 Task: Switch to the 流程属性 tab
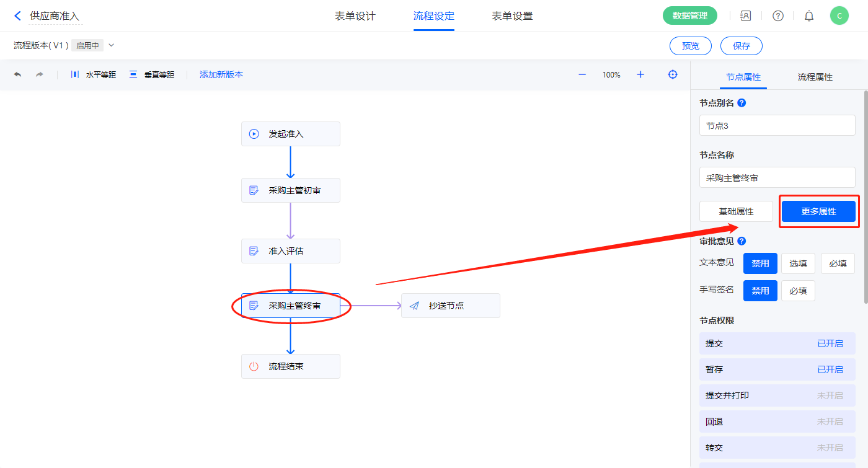click(x=815, y=77)
